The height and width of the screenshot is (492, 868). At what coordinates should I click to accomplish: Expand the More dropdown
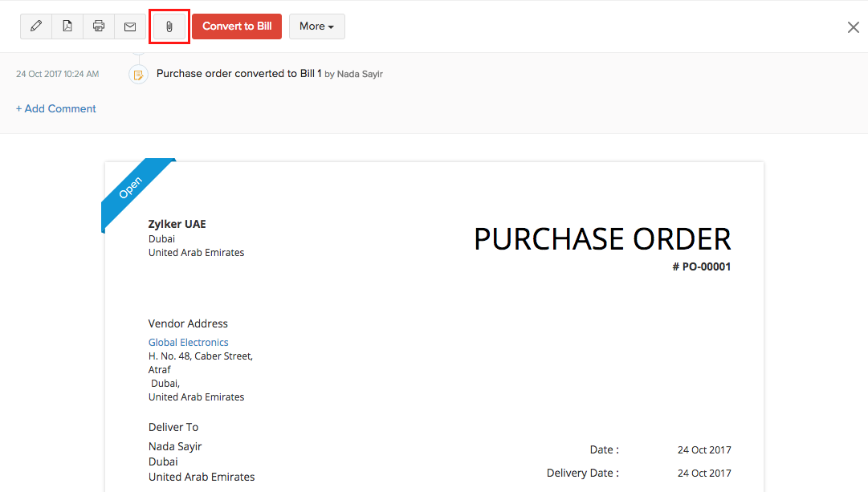pyautogui.click(x=316, y=26)
